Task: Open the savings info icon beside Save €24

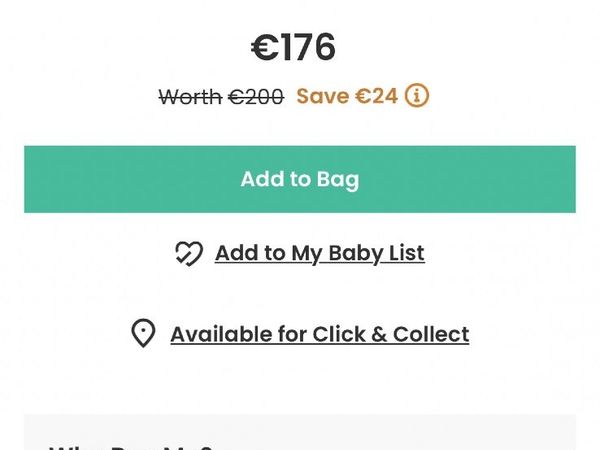Action: point(417,96)
